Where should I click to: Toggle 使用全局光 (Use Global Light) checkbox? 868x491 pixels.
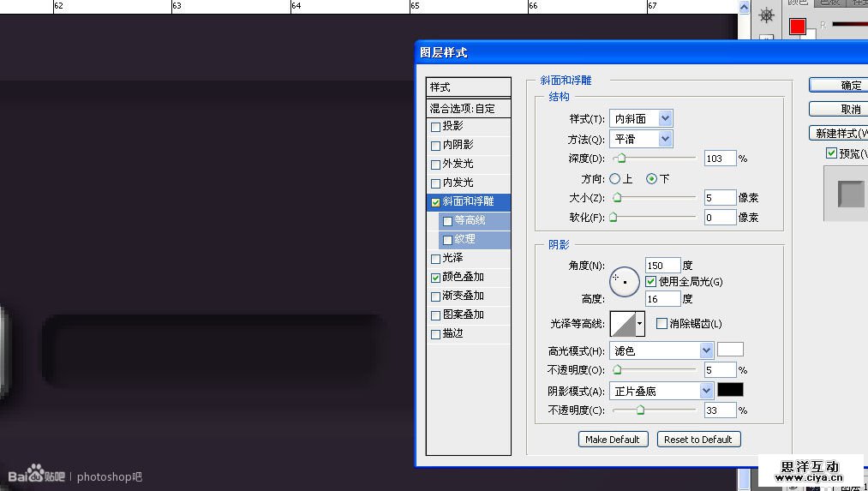pyautogui.click(x=651, y=282)
